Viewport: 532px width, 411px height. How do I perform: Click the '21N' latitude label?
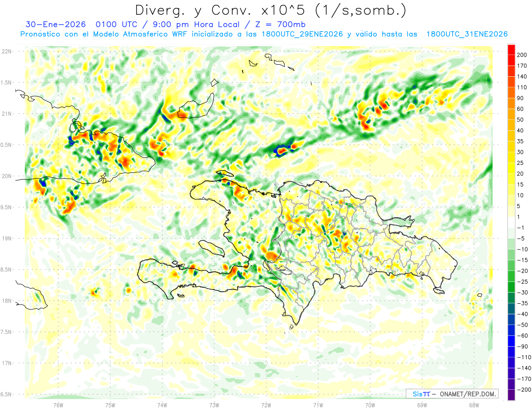6,114
